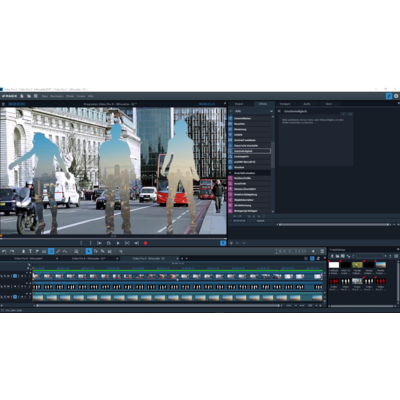Select the Schärfe effect
This screenshot has height=400, width=400.
[x=249, y=135]
